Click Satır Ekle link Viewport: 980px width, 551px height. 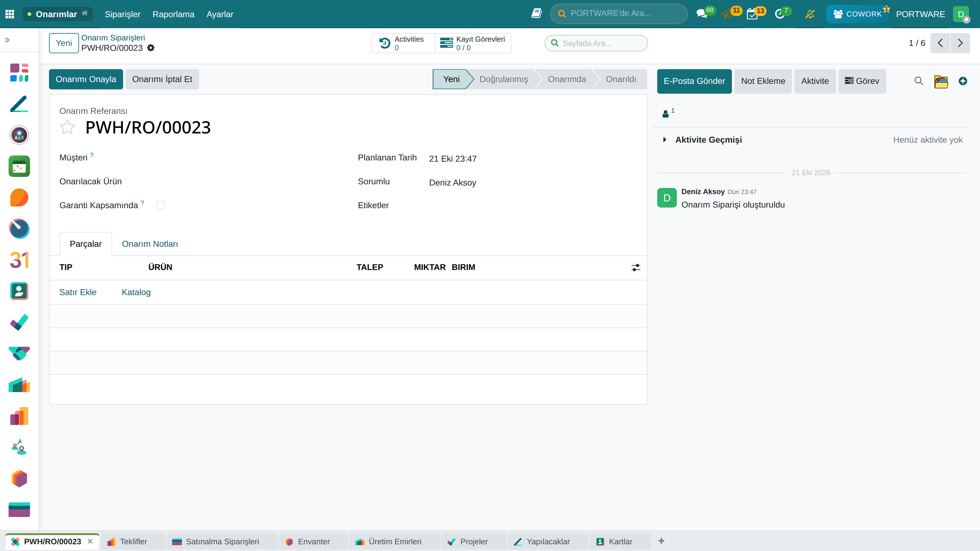pos(78,292)
